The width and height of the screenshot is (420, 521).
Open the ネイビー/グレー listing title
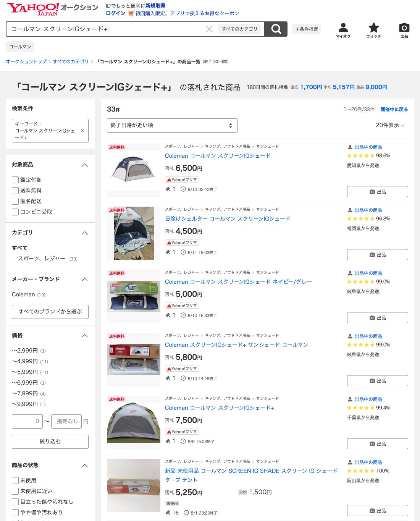[238, 282]
